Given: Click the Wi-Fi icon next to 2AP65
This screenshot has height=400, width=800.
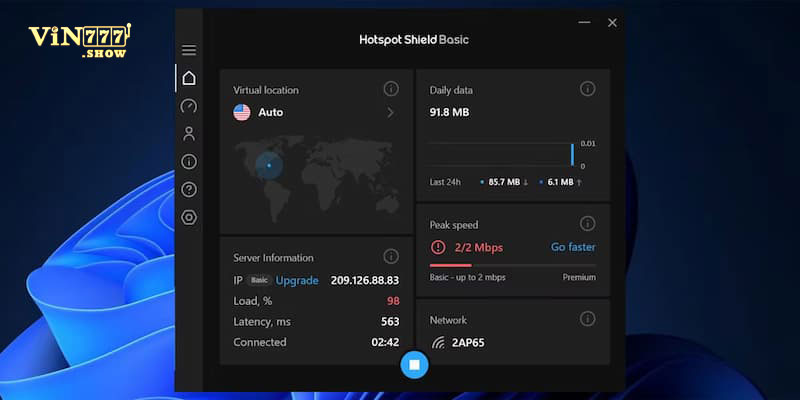Looking at the screenshot, I should click(x=438, y=343).
